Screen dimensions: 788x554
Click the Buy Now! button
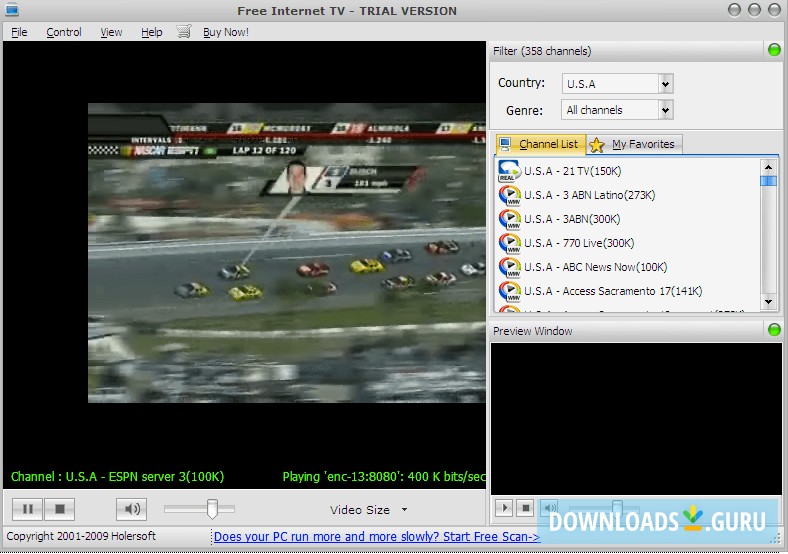tap(226, 32)
